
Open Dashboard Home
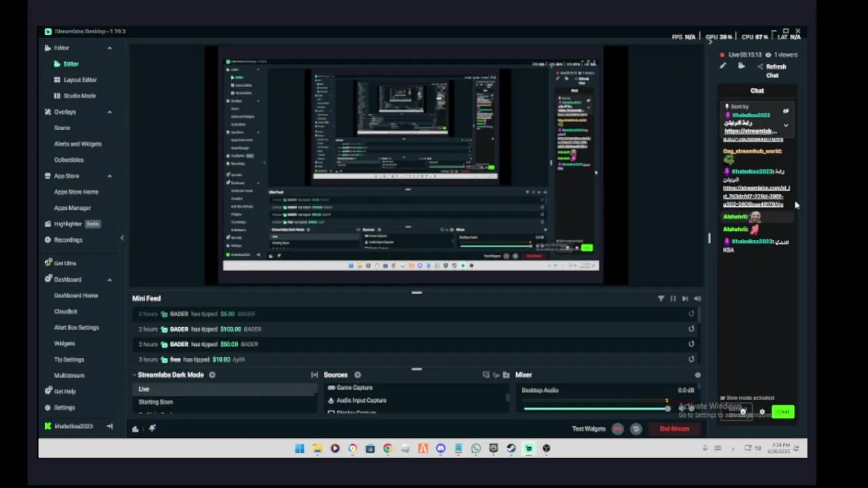pos(76,296)
